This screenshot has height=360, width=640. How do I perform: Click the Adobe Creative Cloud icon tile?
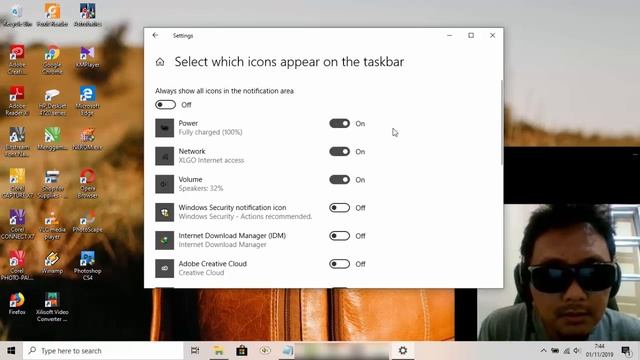(164, 269)
